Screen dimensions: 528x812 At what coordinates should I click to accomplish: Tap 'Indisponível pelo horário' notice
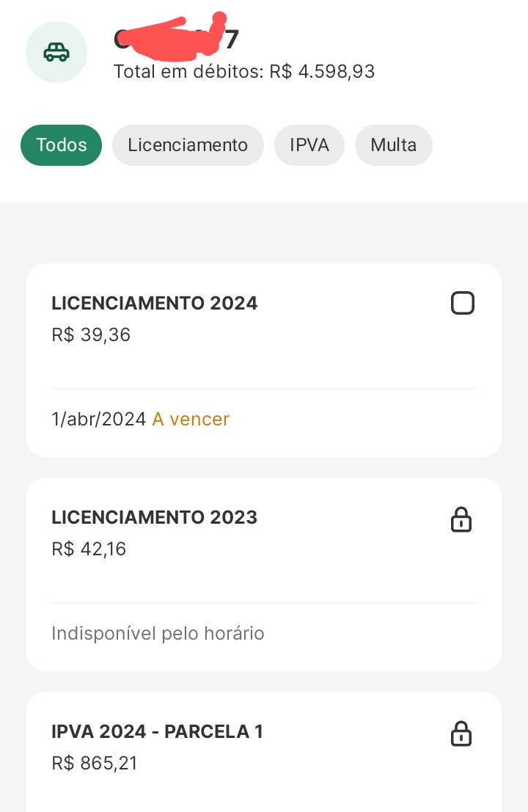click(158, 633)
